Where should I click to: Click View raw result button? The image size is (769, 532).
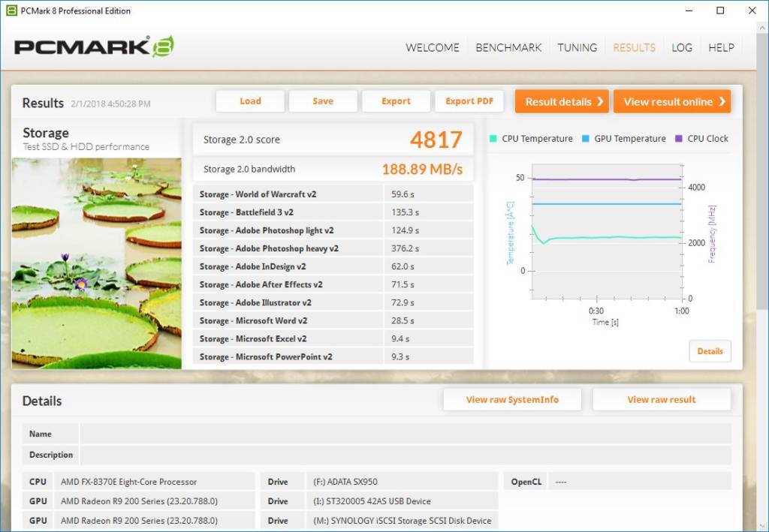point(662,400)
